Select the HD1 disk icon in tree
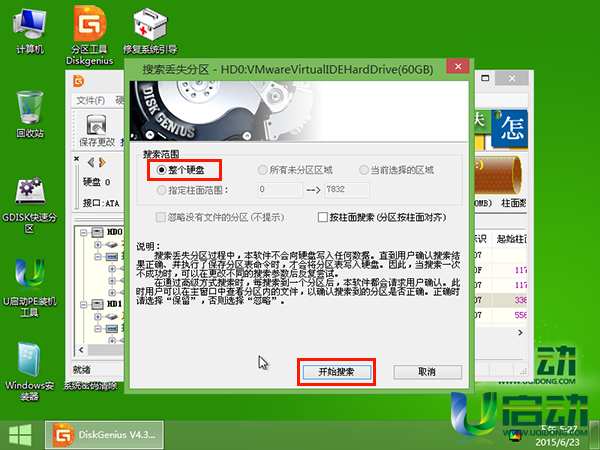Viewport: 600px width, 450px height. tap(98, 304)
